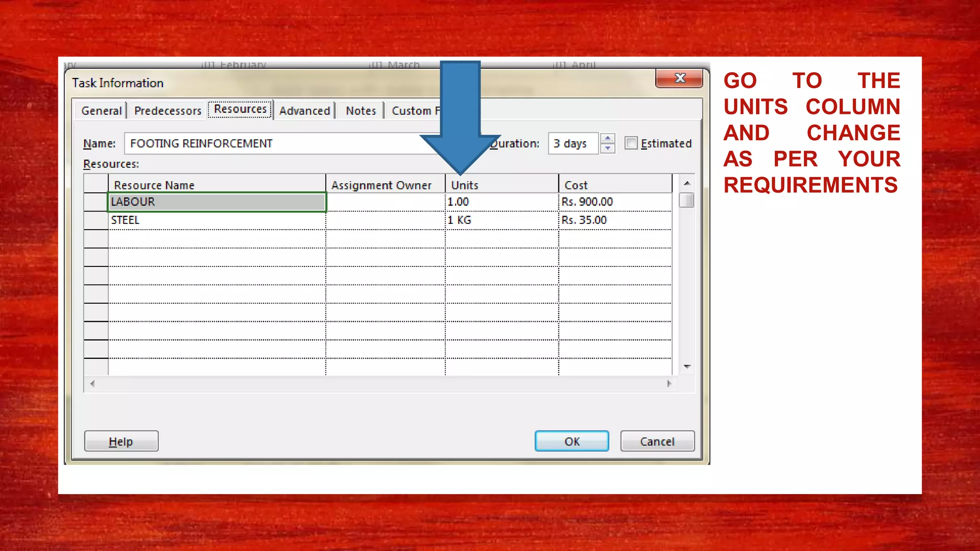Close the Task Information dialog

pos(679,78)
